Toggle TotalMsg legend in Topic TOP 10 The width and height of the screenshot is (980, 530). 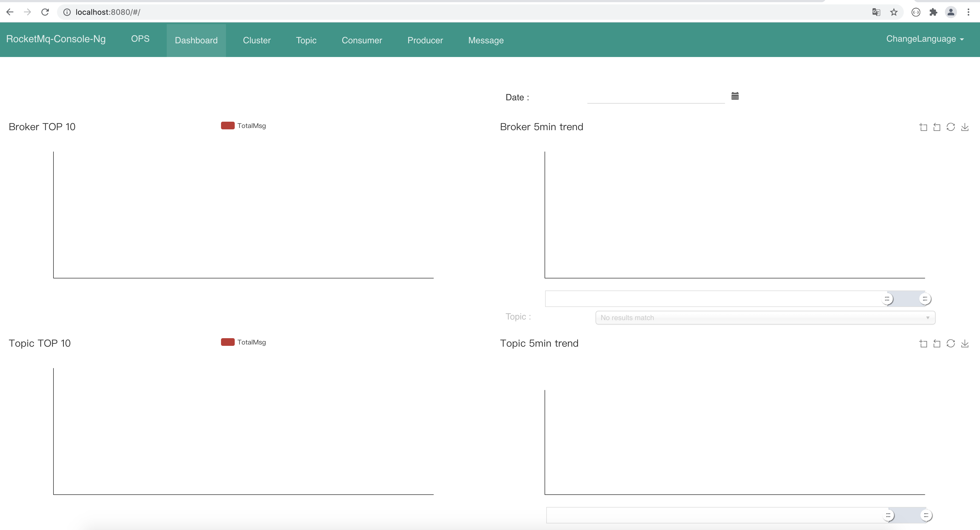coord(243,342)
